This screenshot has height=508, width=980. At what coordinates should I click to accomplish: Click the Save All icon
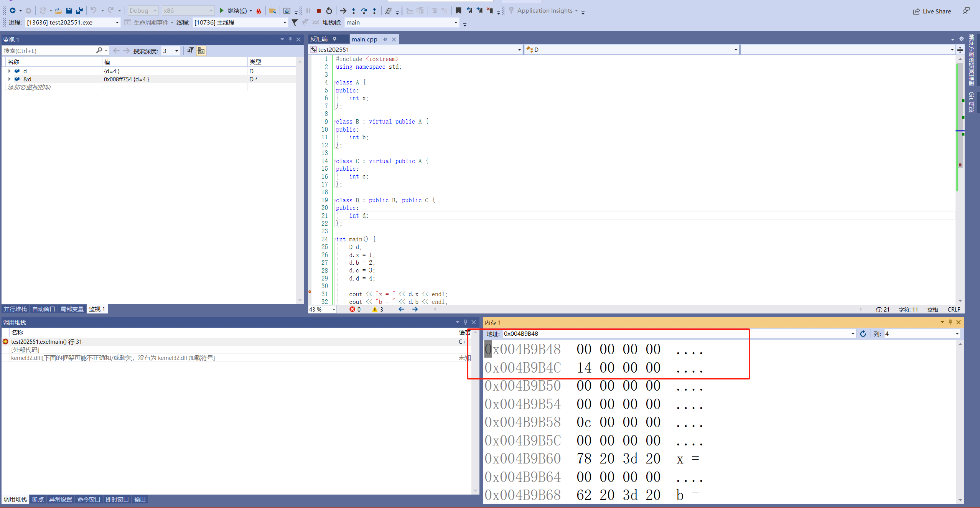click(x=79, y=11)
